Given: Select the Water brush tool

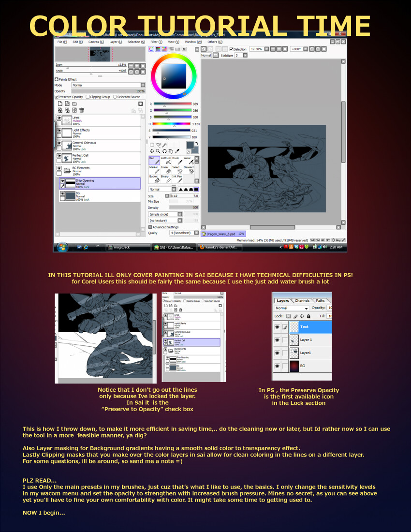Looking at the screenshot, I should point(189,161).
